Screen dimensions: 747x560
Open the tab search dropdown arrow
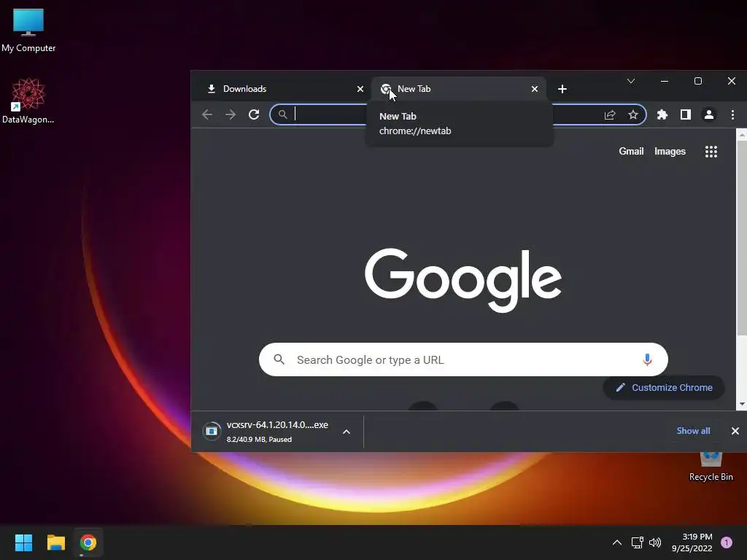pyautogui.click(x=631, y=81)
